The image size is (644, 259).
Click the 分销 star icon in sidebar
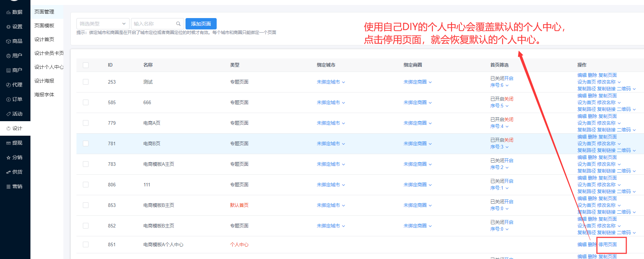coord(8,158)
